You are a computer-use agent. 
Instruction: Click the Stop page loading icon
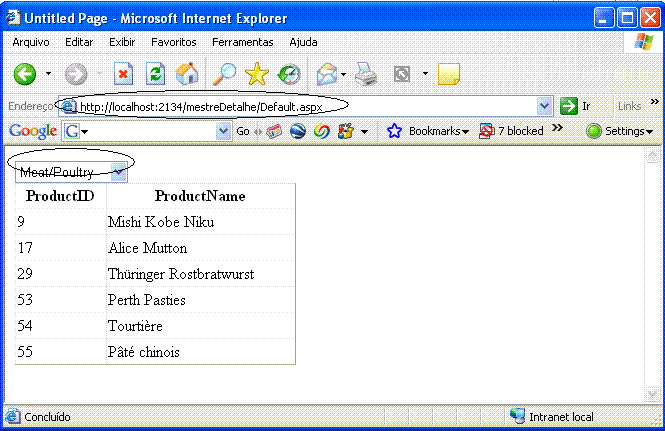click(x=123, y=74)
